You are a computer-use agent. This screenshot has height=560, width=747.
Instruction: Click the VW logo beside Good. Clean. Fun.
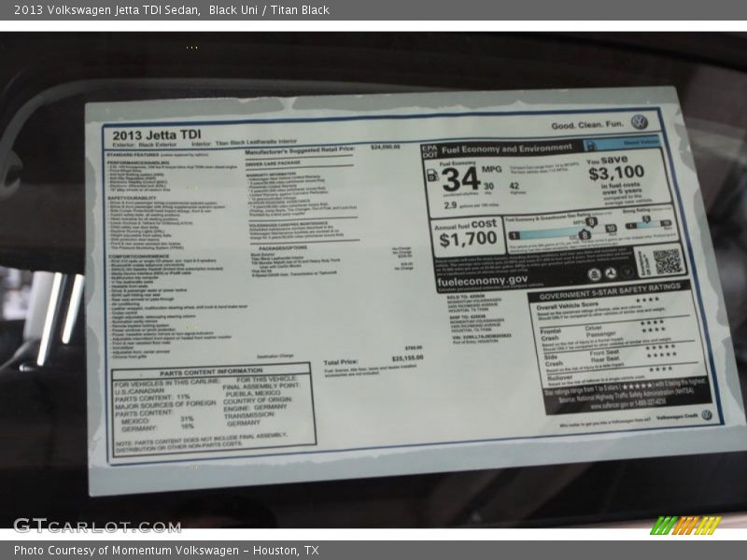(x=640, y=122)
